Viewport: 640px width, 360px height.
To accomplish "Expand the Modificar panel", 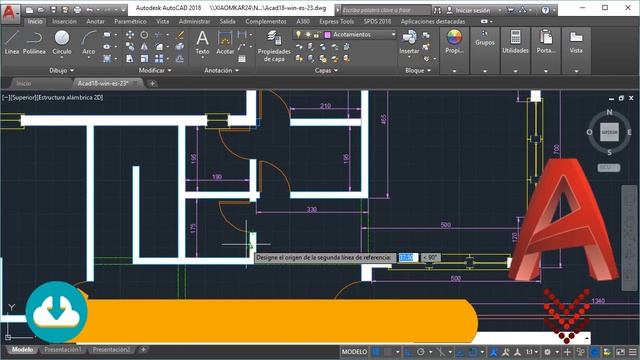I will [x=155, y=70].
